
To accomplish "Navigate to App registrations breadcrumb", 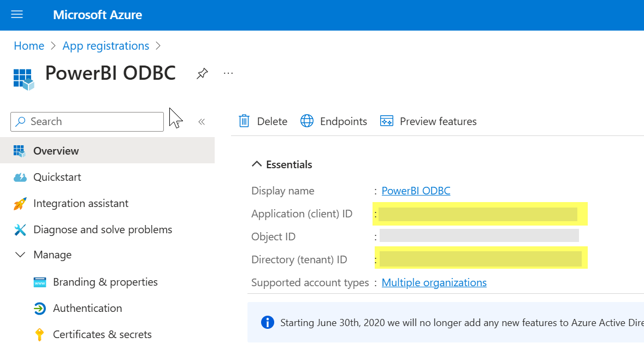I will (105, 45).
